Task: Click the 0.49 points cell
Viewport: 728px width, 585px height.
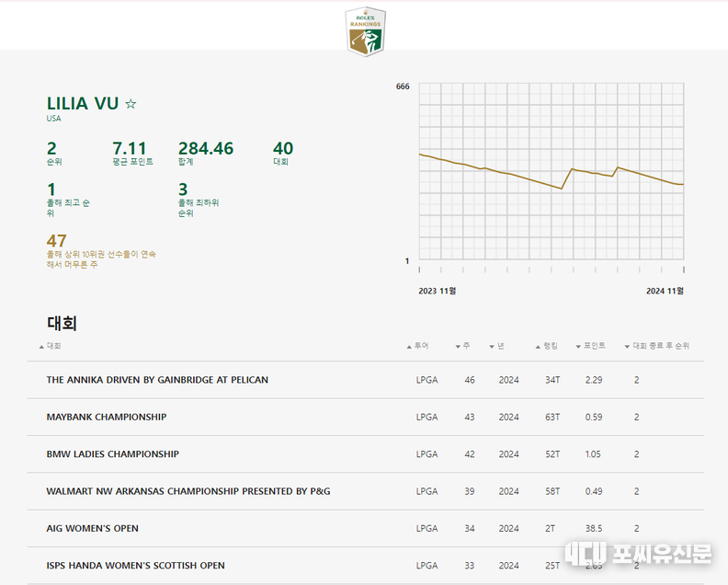Action: pyautogui.click(x=594, y=491)
